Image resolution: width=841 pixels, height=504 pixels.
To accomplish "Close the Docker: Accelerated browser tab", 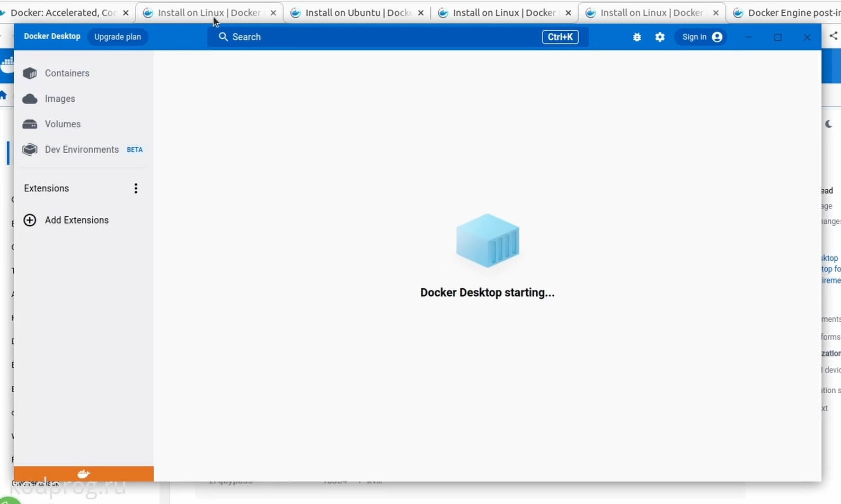I will click(126, 13).
